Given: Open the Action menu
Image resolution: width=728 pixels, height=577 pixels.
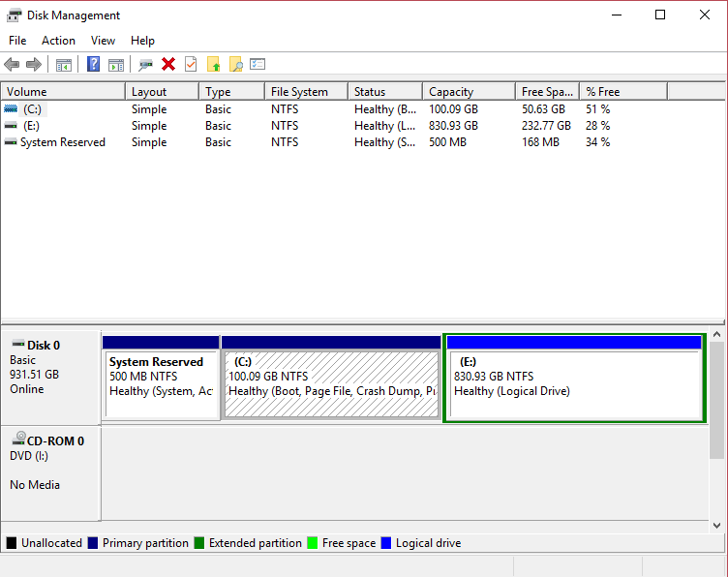Looking at the screenshot, I should pyautogui.click(x=58, y=41).
